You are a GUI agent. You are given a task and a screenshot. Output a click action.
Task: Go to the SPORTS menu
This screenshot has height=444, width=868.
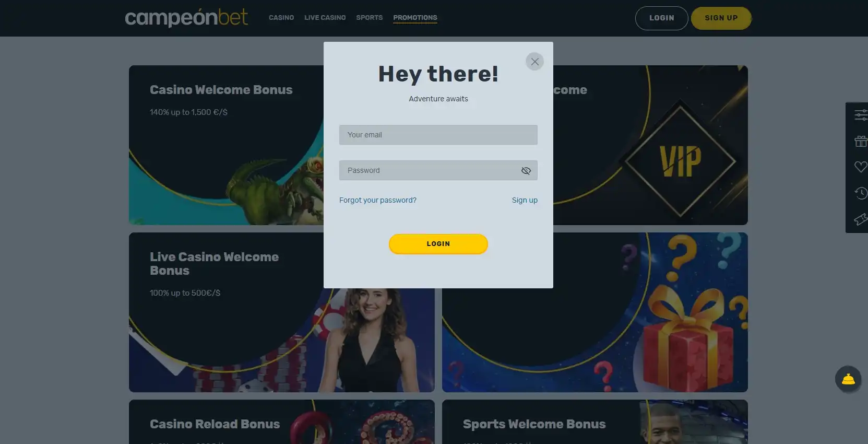(370, 18)
